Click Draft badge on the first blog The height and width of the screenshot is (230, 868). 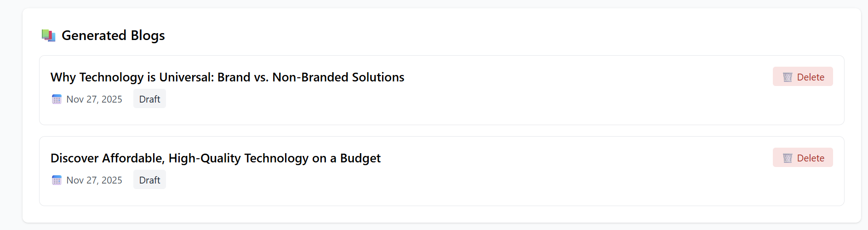coord(149,99)
